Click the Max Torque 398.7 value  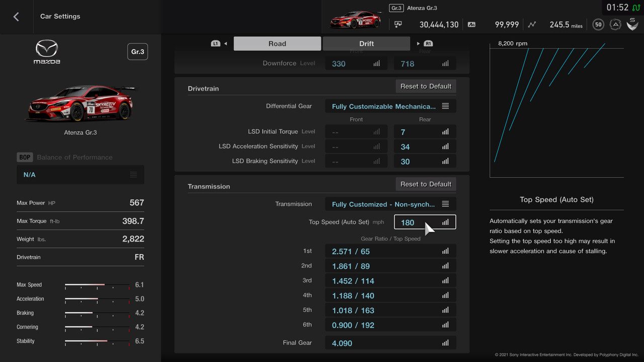[x=133, y=221]
